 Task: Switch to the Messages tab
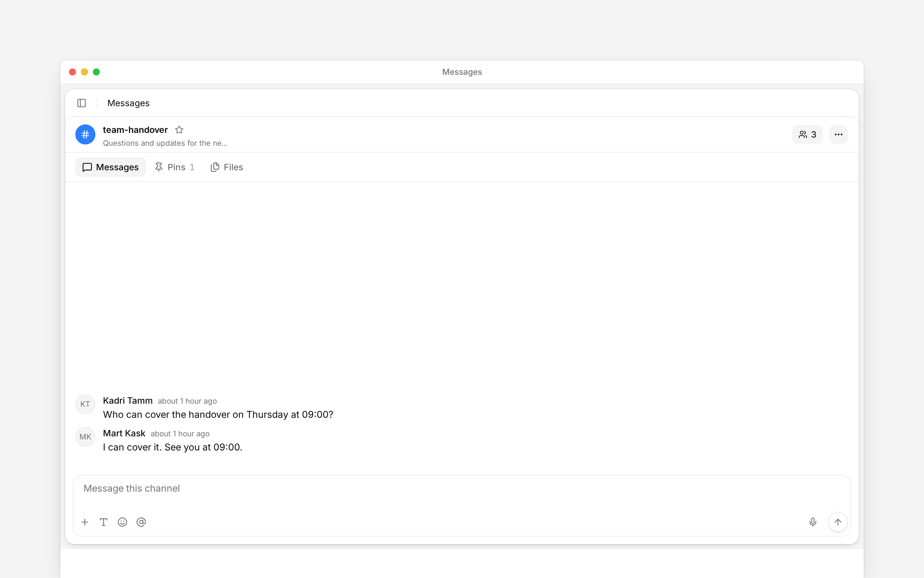click(110, 167)
